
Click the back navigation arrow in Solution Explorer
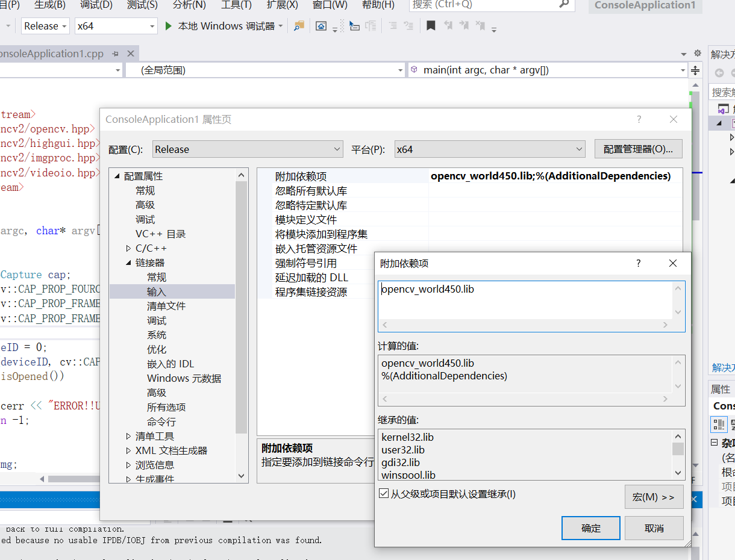tap(718, 72)
